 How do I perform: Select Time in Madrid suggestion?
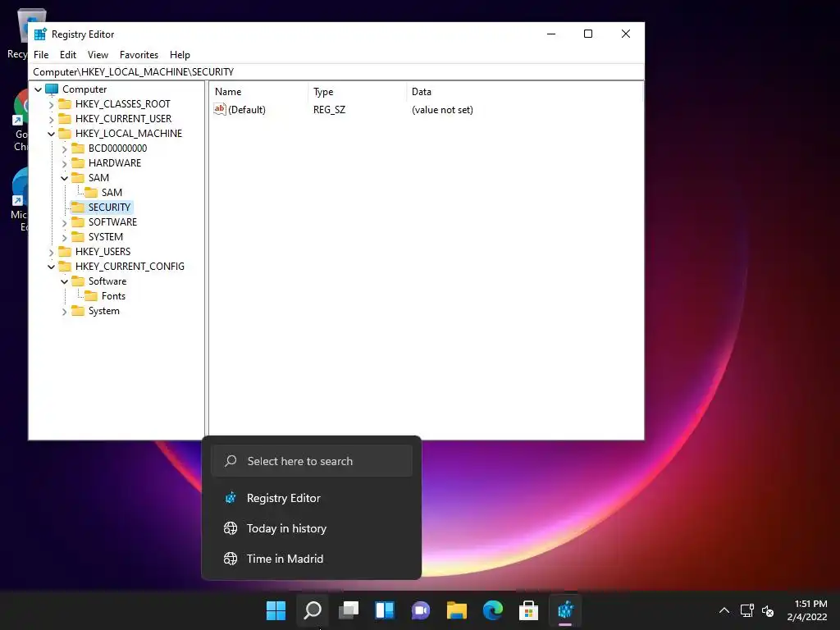click(311, 559)
